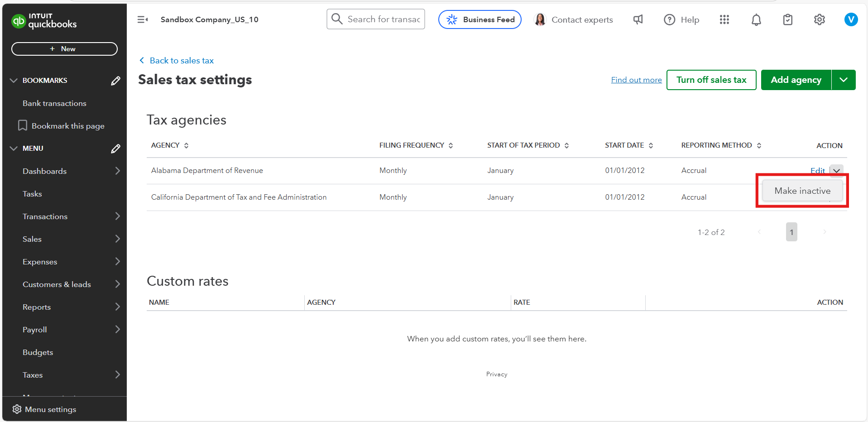Open Reports menu item
The height and width of the screenshot is (422, 868).
pyautogui.click(x=37, y=307)
